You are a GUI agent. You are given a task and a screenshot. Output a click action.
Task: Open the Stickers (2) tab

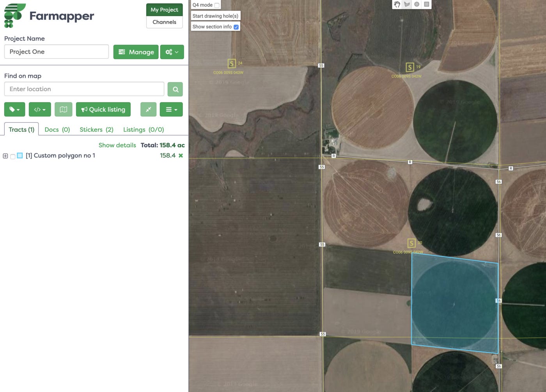point(96,129)
